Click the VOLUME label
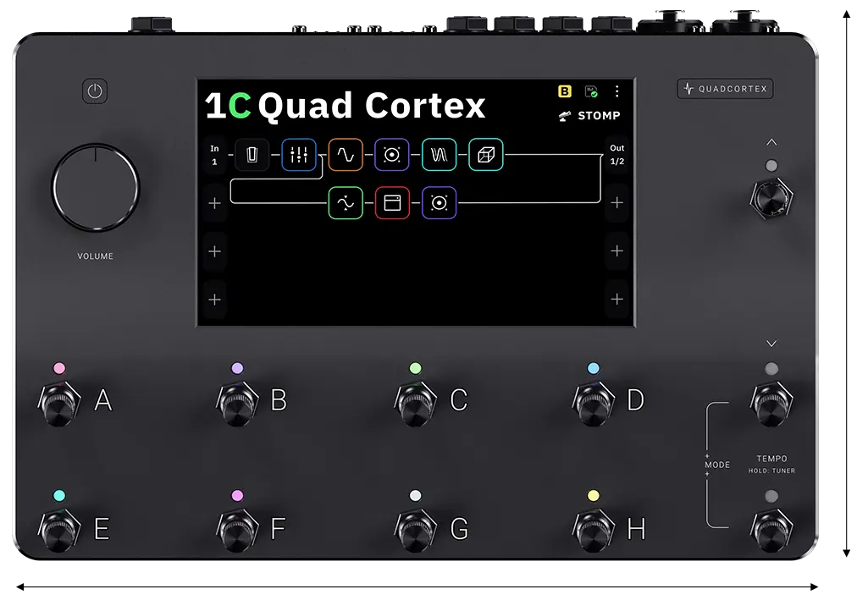Image resolution: width=868 pixels, height=611 pixels. point(95,256)
